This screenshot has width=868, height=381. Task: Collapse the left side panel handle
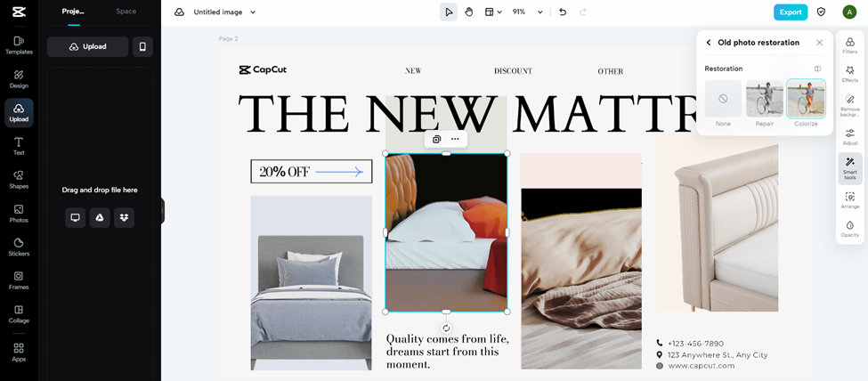163,211
